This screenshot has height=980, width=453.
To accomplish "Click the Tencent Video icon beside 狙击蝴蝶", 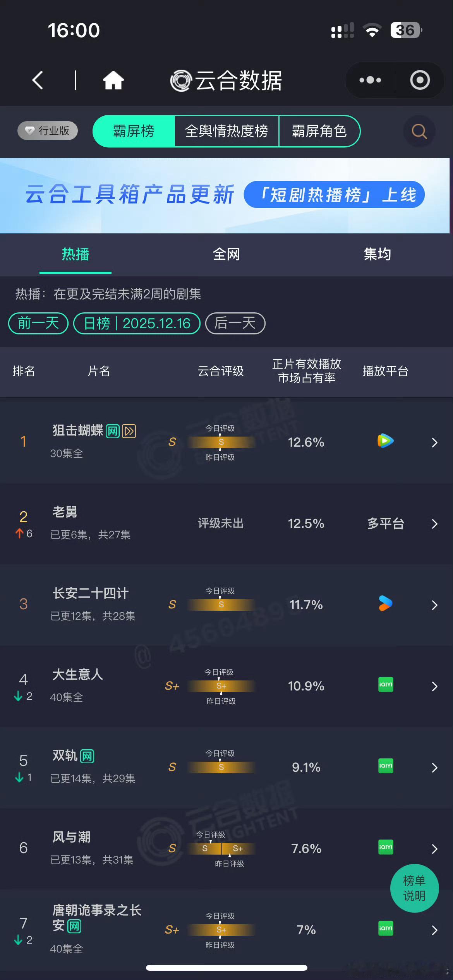I will click(x=385, y=442).
